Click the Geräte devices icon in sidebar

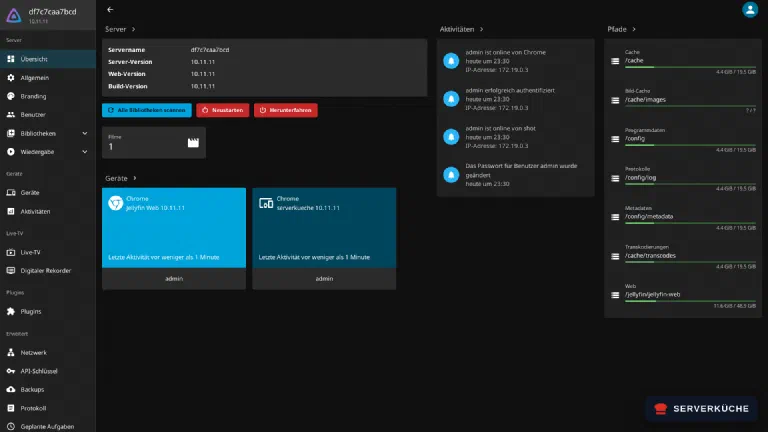click(x=11, y=192)
